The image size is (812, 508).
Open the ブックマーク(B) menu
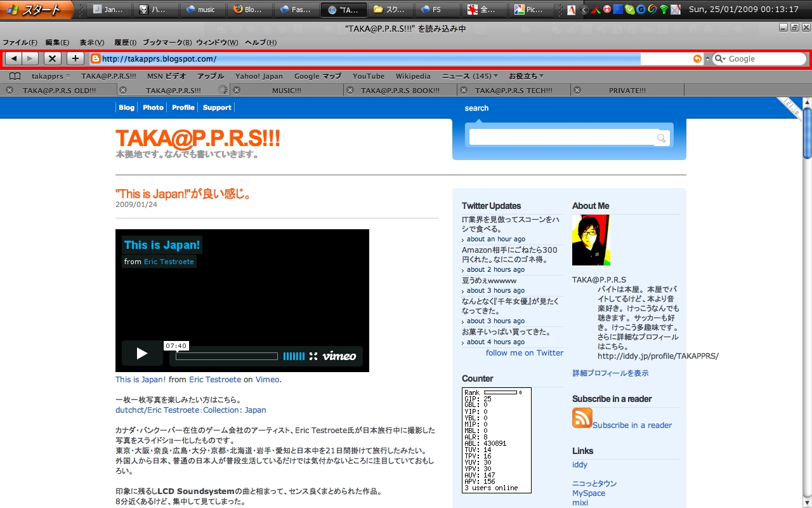pos(167,43)
